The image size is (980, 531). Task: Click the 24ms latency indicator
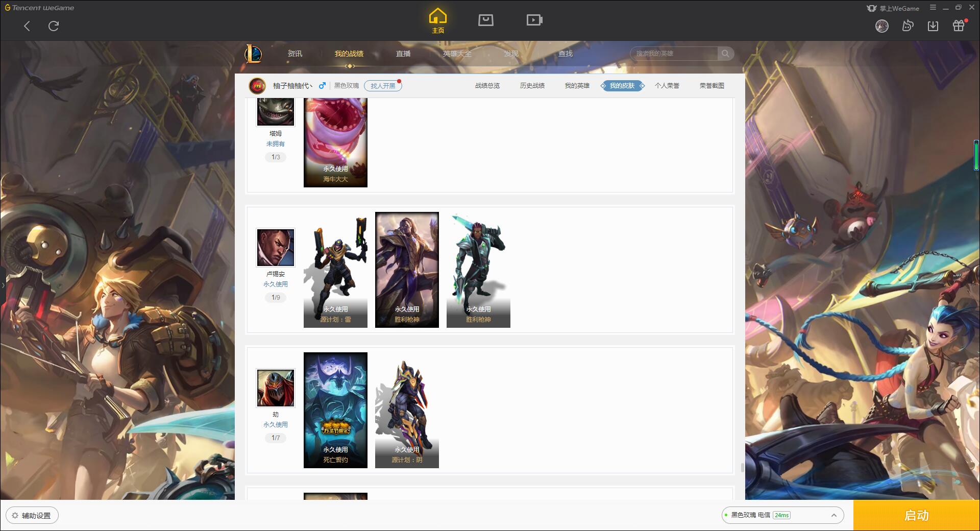point(781,515)
